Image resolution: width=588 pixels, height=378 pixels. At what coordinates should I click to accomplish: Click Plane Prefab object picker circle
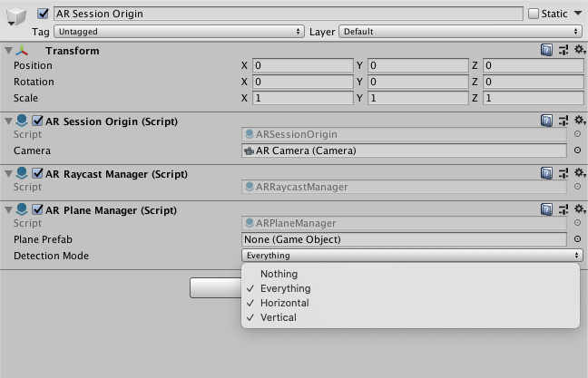pyautogui.click(x=577, y=239)
